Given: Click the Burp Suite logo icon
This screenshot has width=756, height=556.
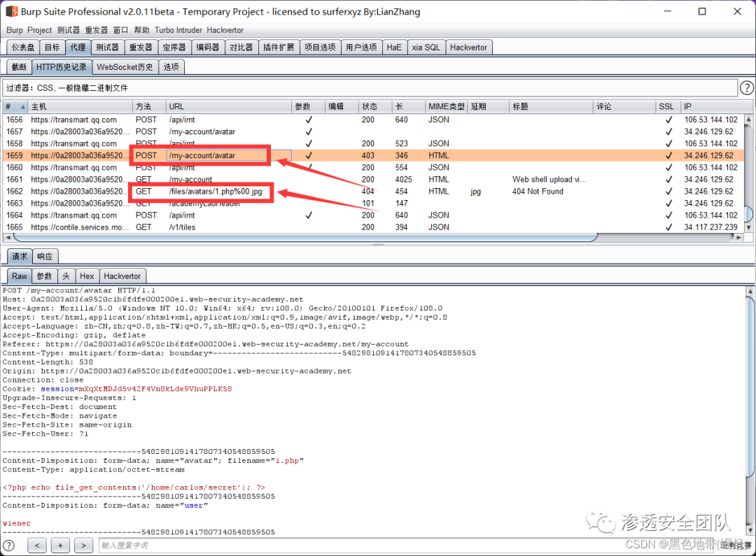Looking at the screenshot, I should tap(11, 11).
